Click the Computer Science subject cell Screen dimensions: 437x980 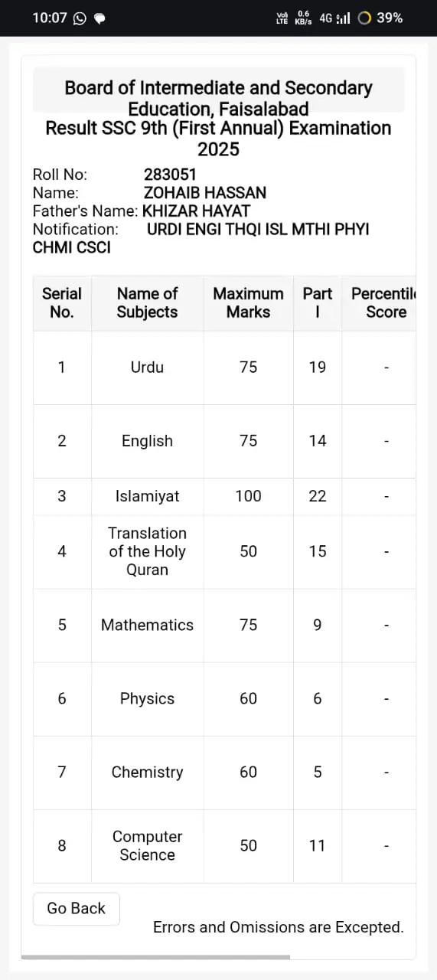pyautogui.click(x=147, y=846)
